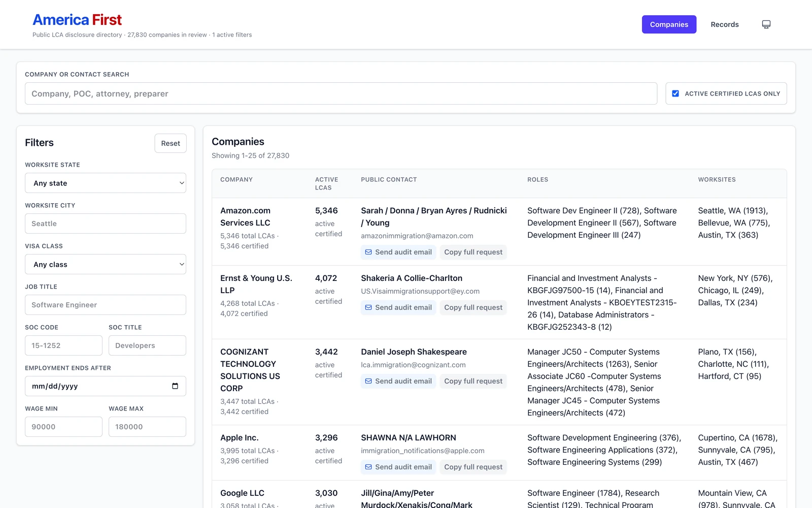Open the Worksite State dropdown
The width and height of the screenshot is (812, 508).
tap(106, 183)
